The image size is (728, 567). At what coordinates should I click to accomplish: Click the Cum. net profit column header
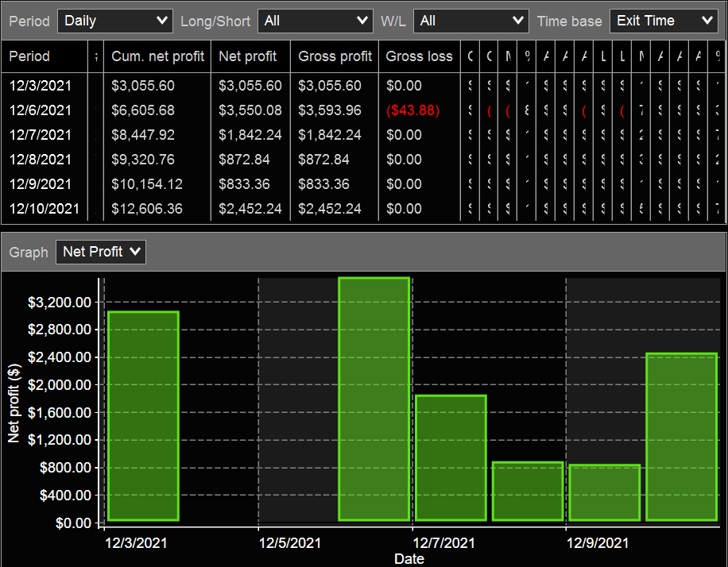(x=157, y=56)
